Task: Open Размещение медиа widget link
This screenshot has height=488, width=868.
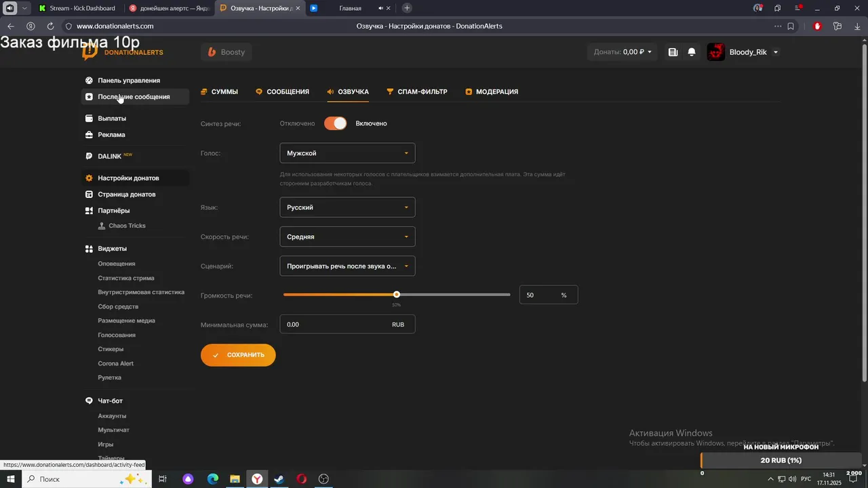Action: tap(127, 321)
